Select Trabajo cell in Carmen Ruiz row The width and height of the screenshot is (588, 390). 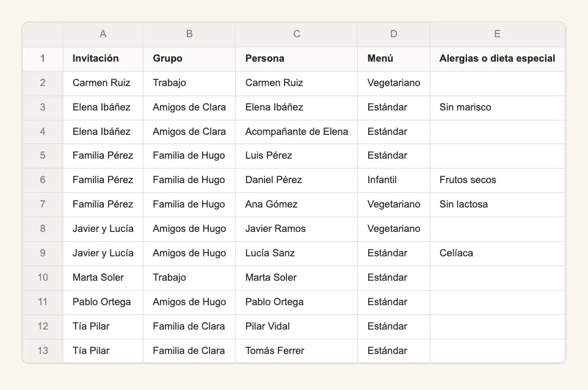[189, 83]
